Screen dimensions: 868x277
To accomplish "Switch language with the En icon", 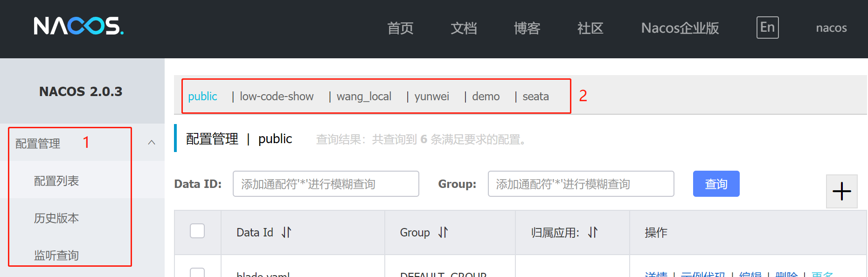I will [767, 28].
